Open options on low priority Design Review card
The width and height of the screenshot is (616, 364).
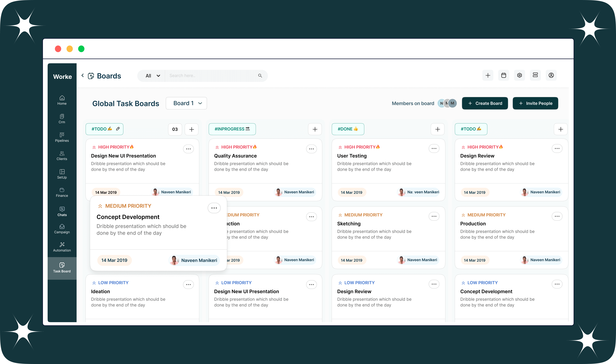[434, 284]
